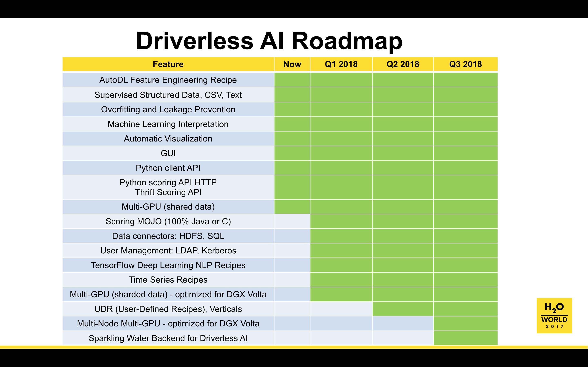
Task: Select Overfitting and Leakage Prevention row label
Action: (x=168, y=109)
